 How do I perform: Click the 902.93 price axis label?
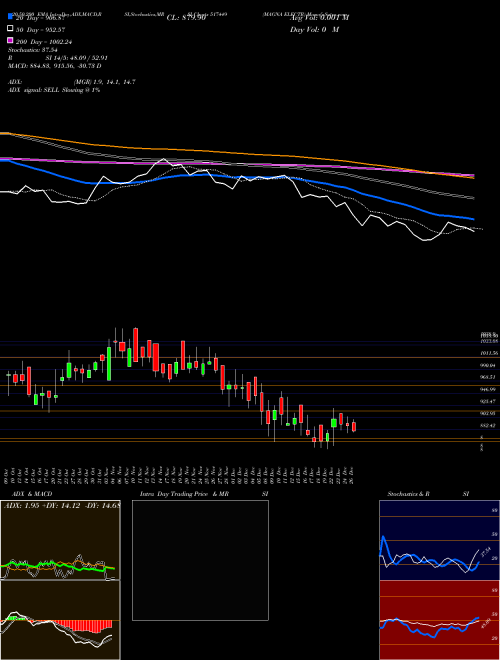490,413
